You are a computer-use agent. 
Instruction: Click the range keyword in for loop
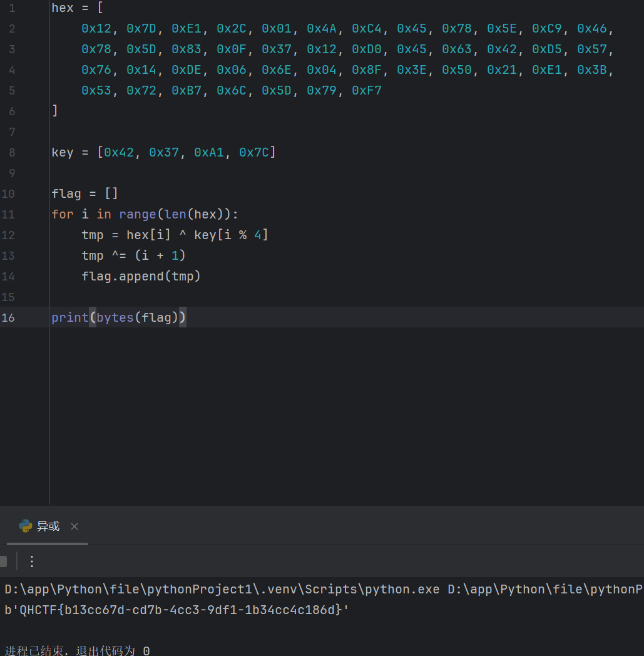coord(137,214)
